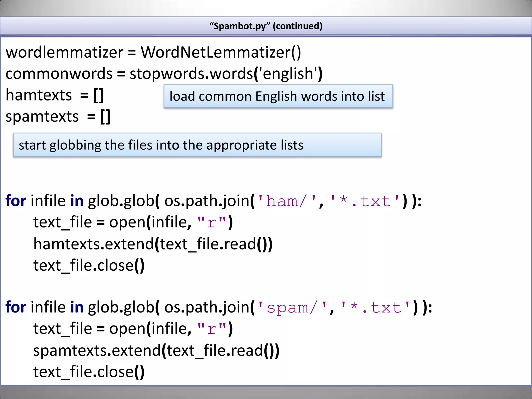532x399 pixels.
Task: Click the "load common English words into list" callout
Action: [278, 96]
